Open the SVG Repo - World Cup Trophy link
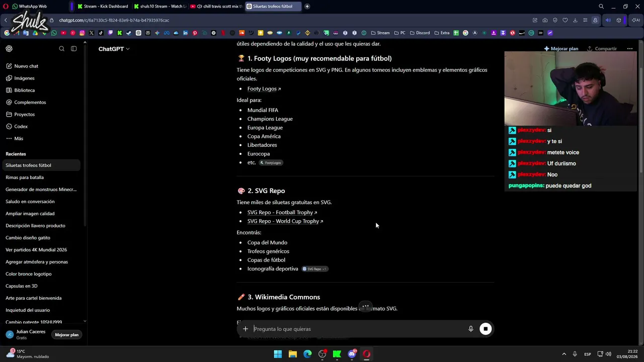644x362 pixels. tap(285, 221)
